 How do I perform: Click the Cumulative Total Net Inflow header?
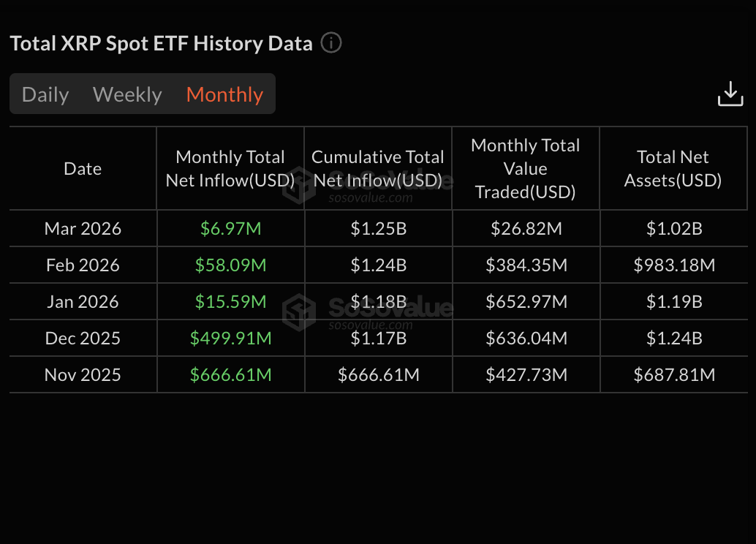click(377, 168)
